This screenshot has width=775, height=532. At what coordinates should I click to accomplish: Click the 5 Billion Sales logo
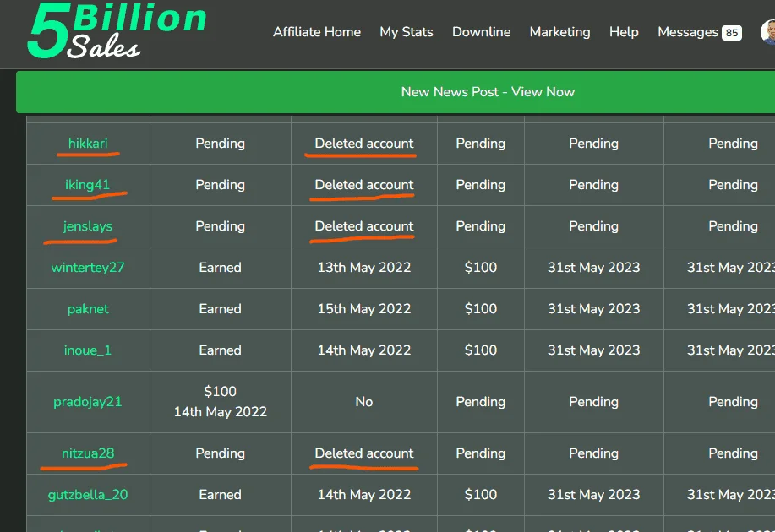click(117, 30)
